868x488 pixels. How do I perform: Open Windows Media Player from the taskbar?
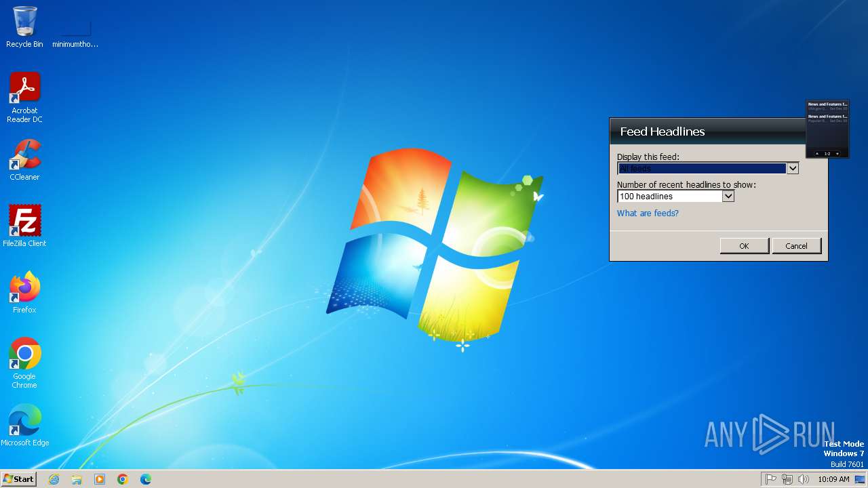pyautogui.click(x=100, y=479)
